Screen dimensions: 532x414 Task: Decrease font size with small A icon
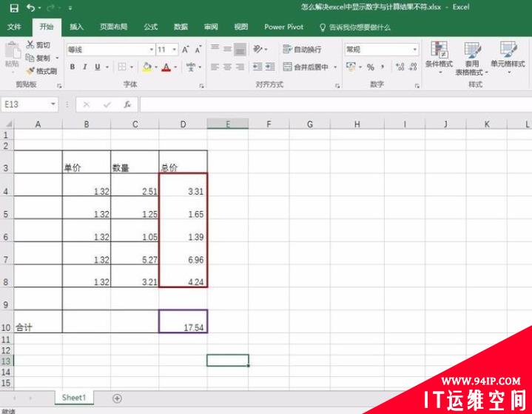[x=198, y=50]
